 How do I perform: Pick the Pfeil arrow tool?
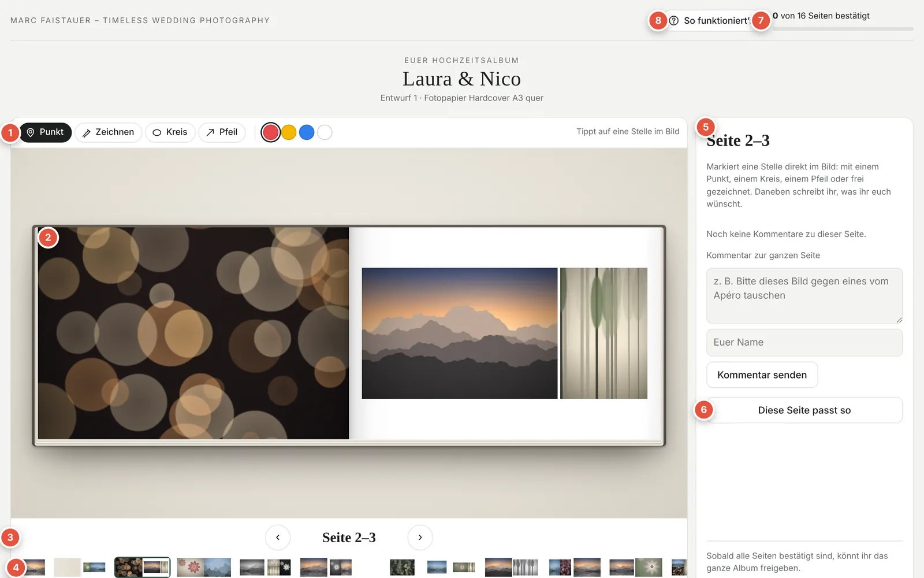pos(222,132)
